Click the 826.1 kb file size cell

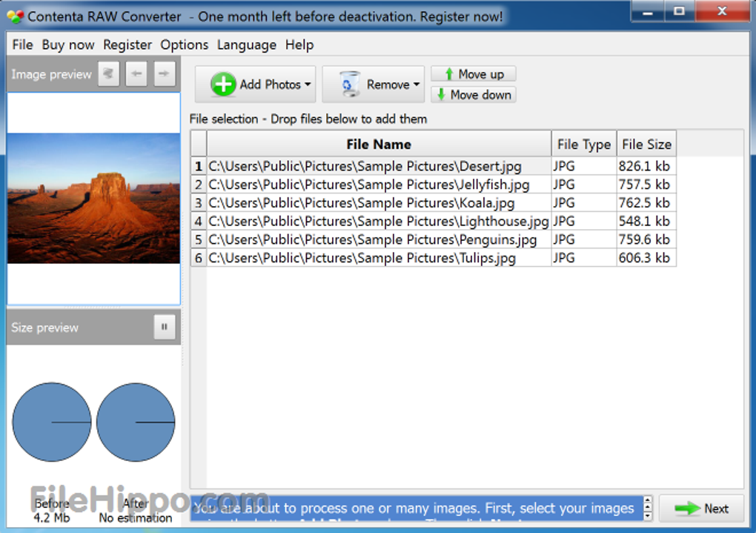tap(646, 166)
